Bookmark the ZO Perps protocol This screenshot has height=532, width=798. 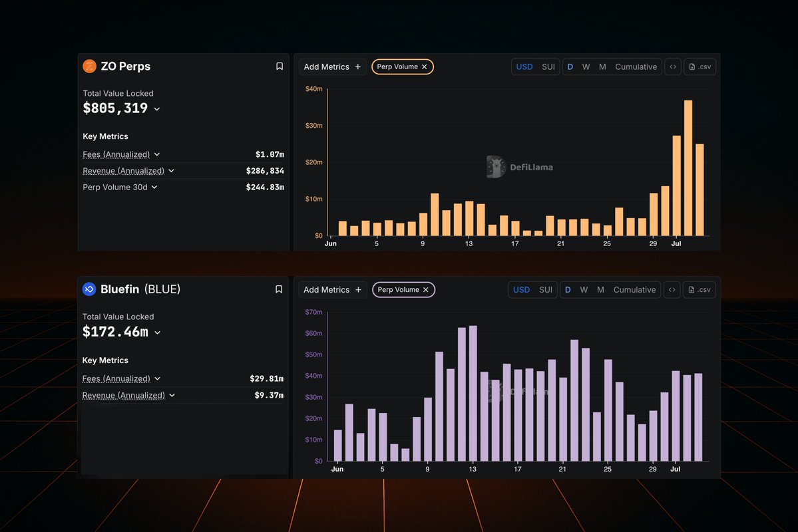[x=280, y=66]
